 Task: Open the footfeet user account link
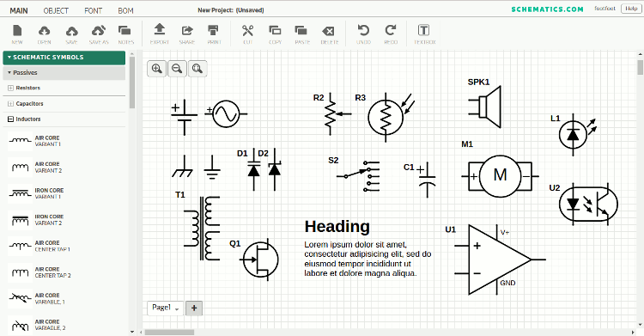tap(605, 9)
